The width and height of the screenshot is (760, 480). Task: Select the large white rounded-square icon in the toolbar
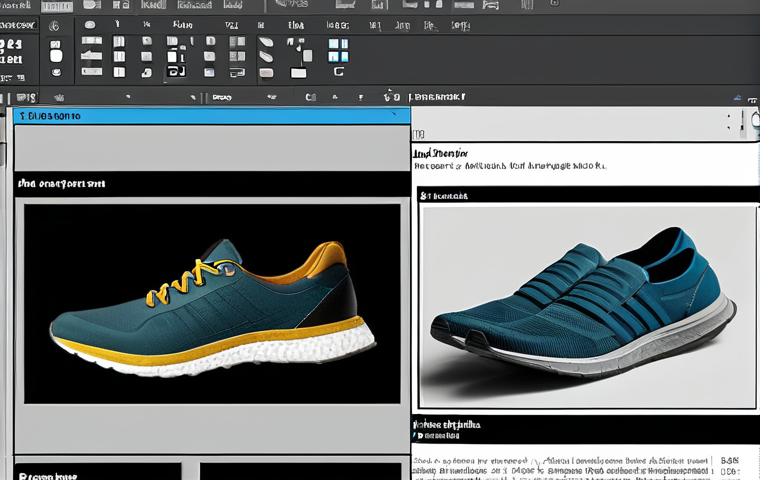56,56
